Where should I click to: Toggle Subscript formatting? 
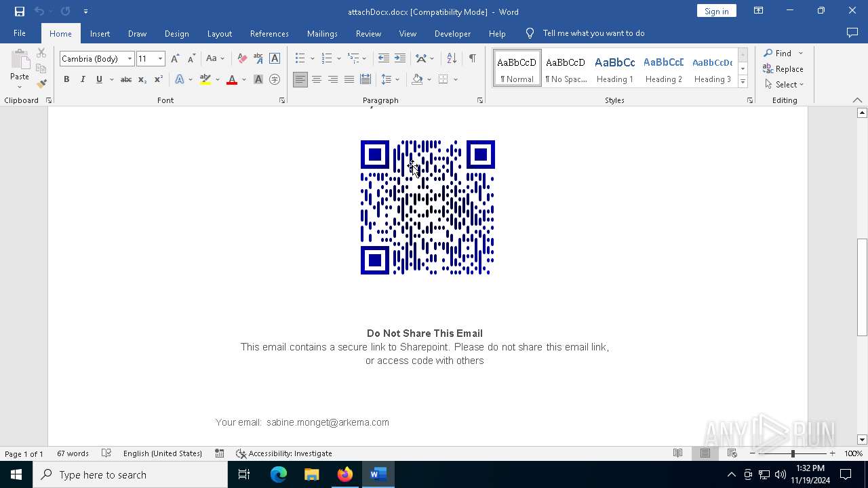(142, 79)
